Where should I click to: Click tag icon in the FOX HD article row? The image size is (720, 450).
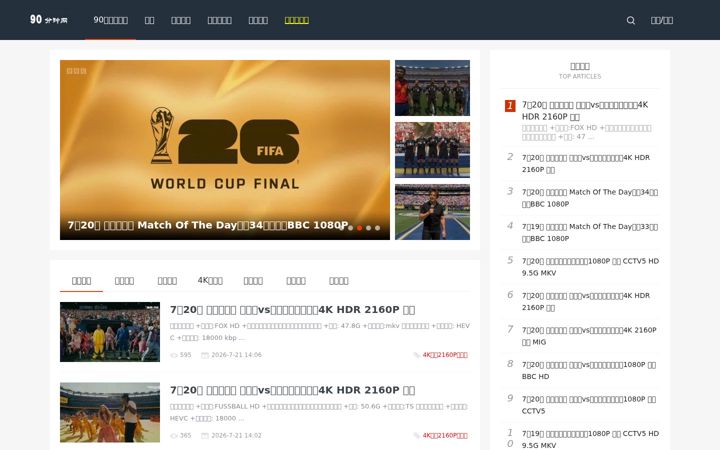click(416, 355)
